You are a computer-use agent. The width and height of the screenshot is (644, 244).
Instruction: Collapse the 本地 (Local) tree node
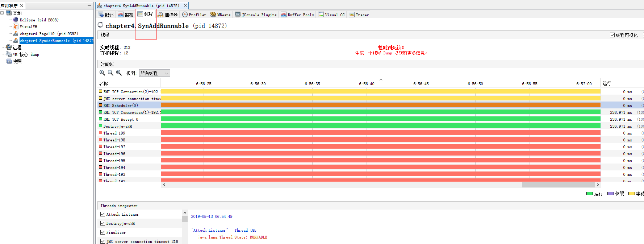(2, 13)
